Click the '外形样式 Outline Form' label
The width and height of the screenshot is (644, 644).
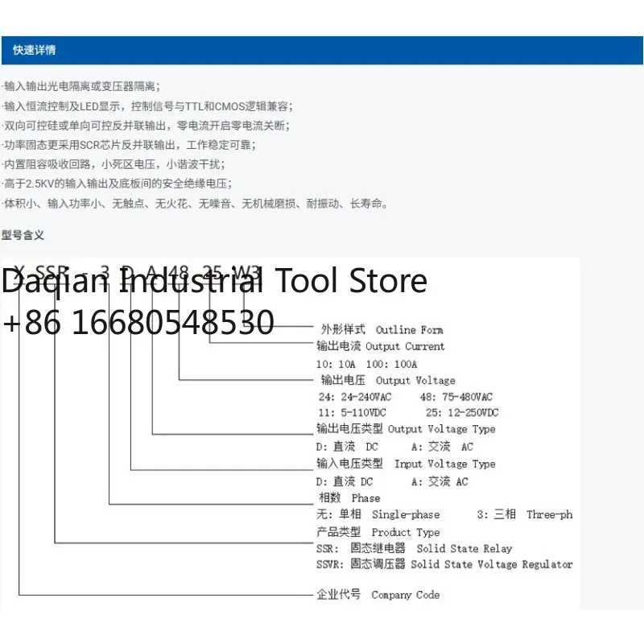382,330
